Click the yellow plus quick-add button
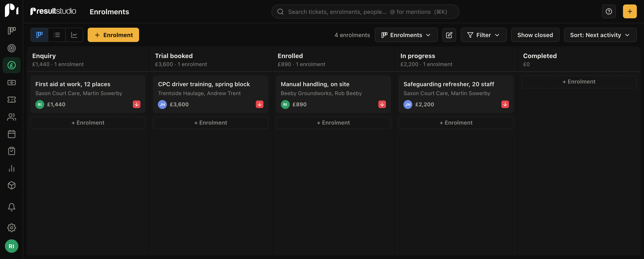 coord(630,11)
